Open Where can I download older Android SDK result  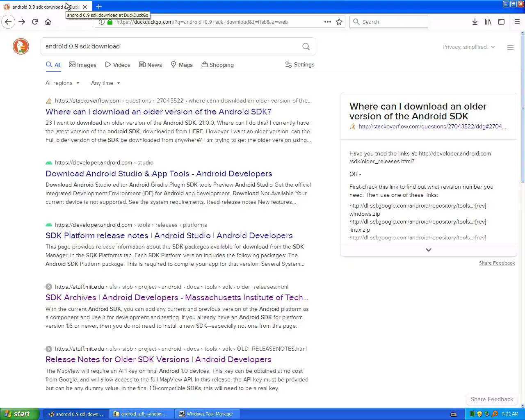point(158,112)
